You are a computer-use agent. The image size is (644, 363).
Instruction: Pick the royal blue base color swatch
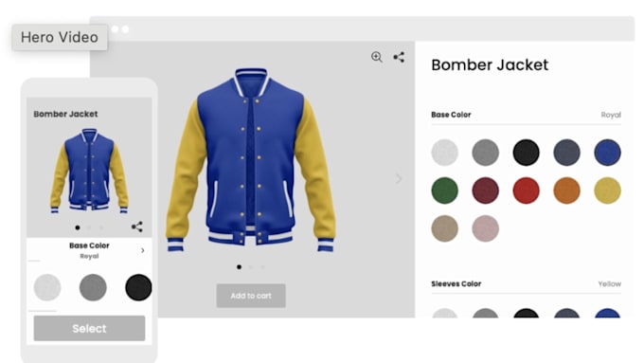[607, 153]
